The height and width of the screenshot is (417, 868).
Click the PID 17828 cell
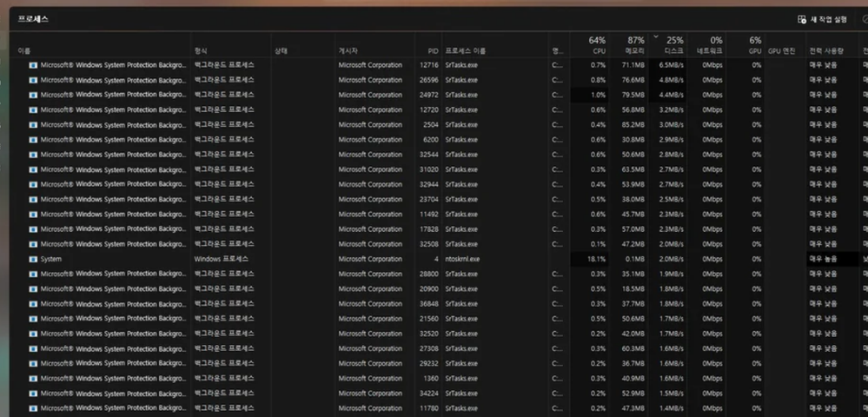pyautogui.click(x=429, y=229)
